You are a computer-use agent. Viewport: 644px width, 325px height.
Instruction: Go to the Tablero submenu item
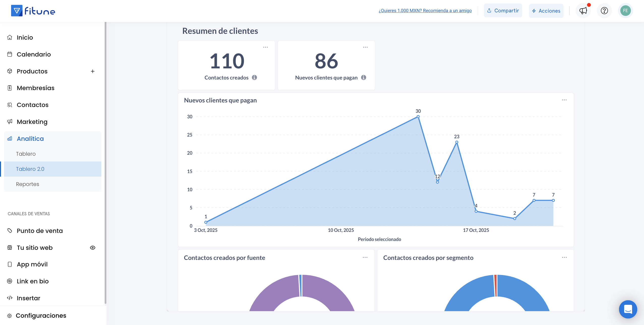tap(26, 154)
